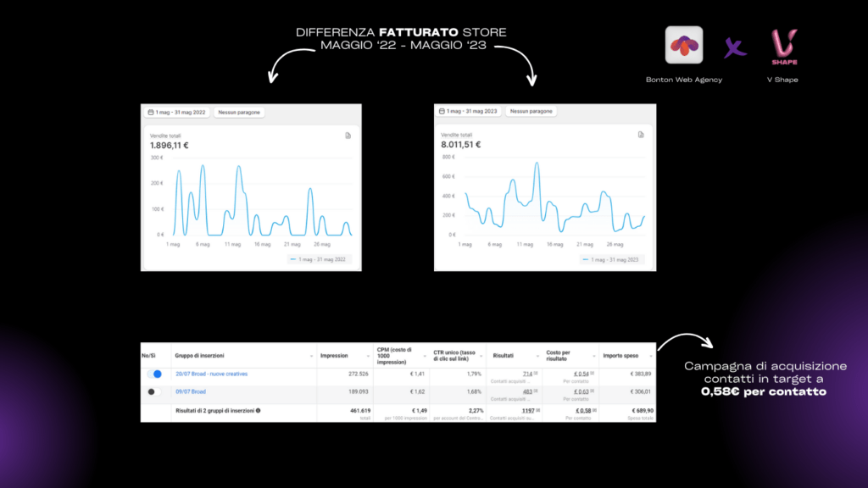Select the € 1,62 CPM cell
The image size is (868, 488).
tap(417, 391)
